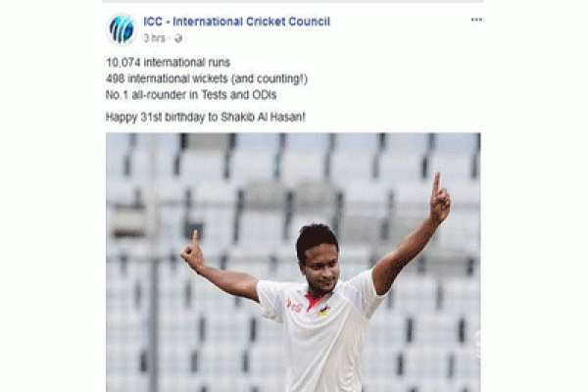The height and width of the screenshot is (392, 588).
Task: Click the 498 international wickets text line
Action: [207, 78]
